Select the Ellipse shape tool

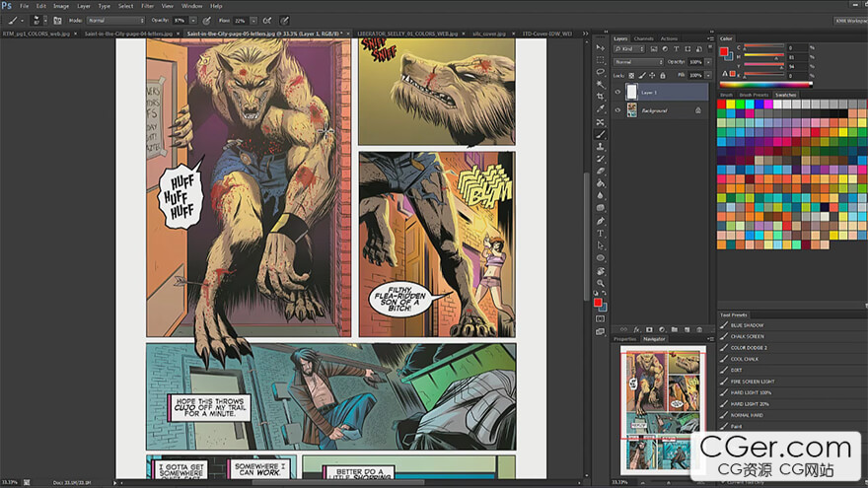tap(600, 258)
